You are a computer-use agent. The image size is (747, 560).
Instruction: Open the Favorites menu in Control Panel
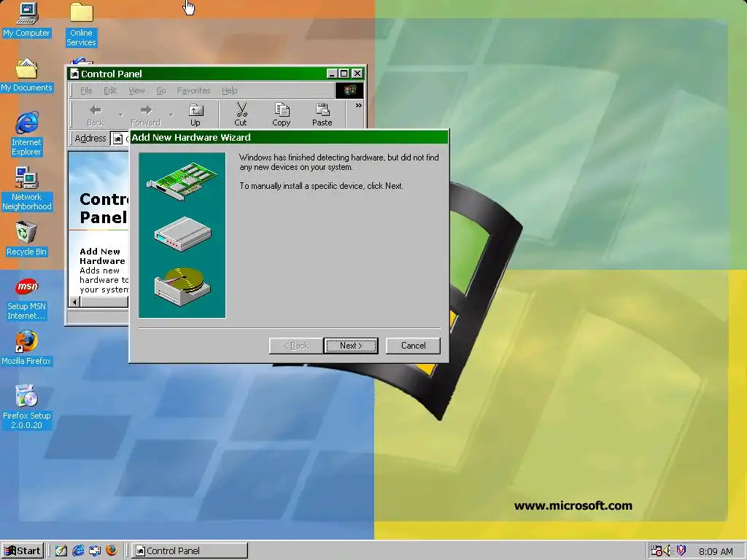coord(193,90)
